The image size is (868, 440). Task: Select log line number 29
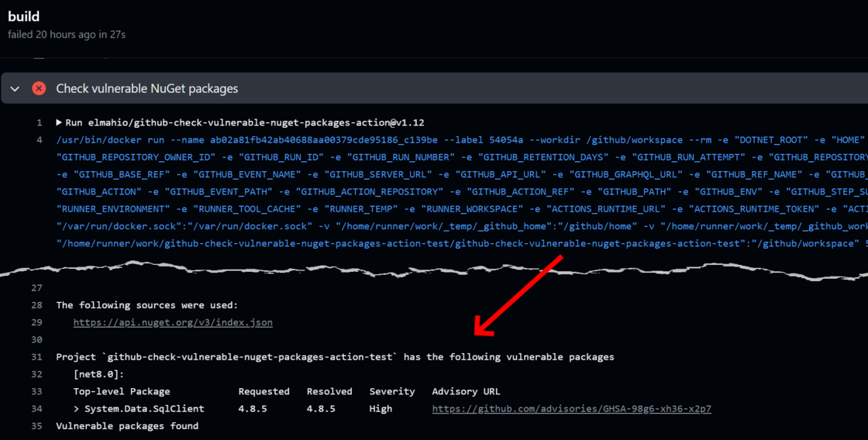pyautogui.click(x=36, y=322)
